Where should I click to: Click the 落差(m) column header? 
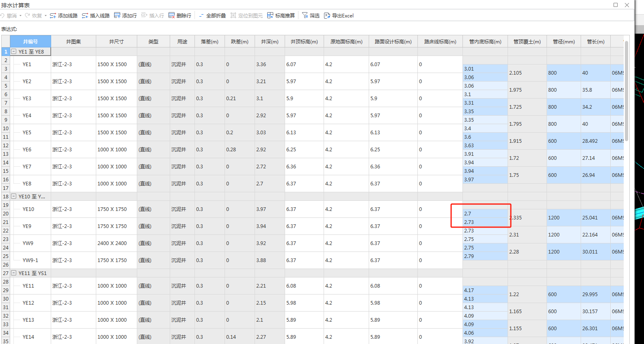210,41
